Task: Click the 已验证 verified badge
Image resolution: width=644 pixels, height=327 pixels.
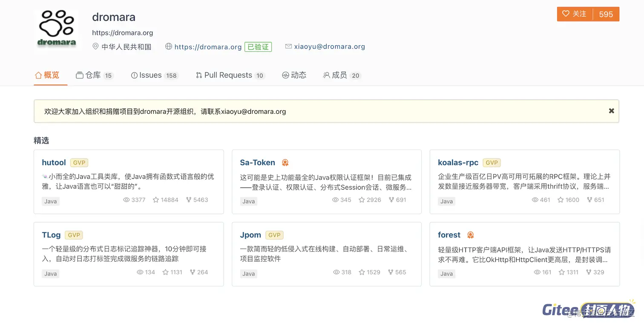Action: pyautogui.click(x=258, y=47)
